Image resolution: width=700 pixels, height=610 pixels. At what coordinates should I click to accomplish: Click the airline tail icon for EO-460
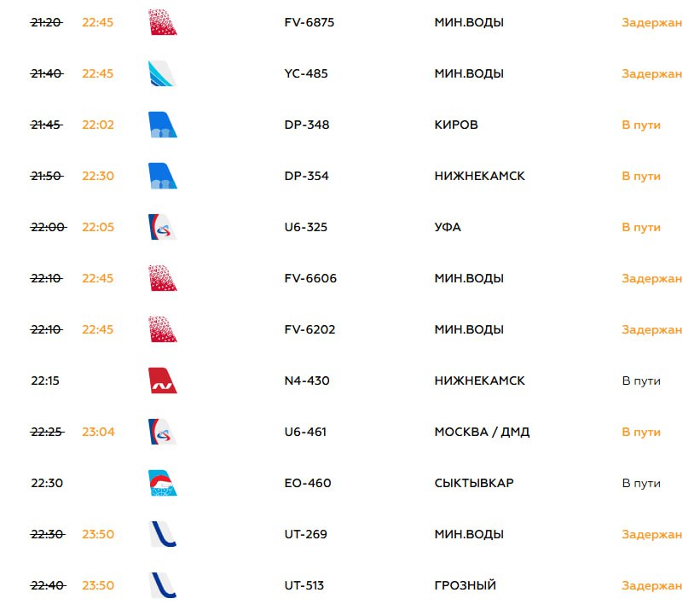point(163,483)
